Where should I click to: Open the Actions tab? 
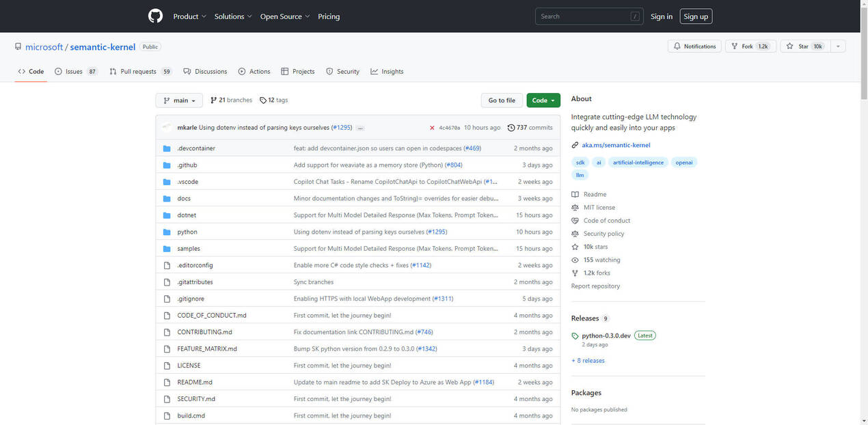254,72
